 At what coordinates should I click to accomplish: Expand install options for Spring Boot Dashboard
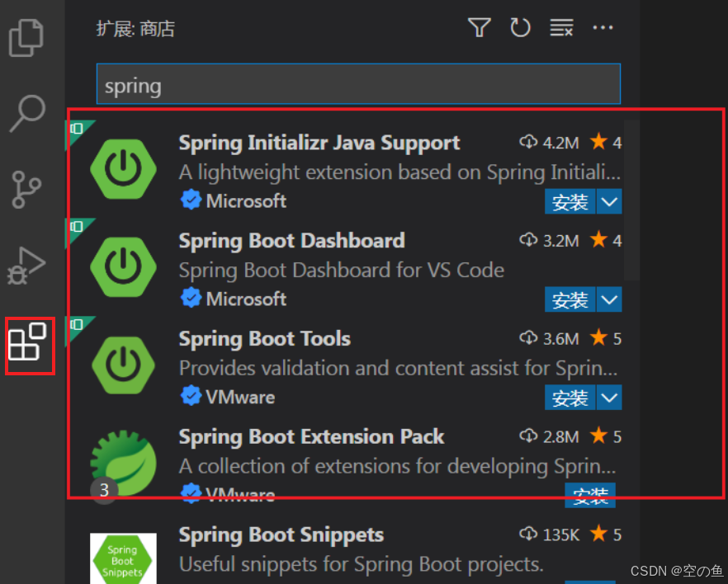pyautogui.click(x=609, y=299)
